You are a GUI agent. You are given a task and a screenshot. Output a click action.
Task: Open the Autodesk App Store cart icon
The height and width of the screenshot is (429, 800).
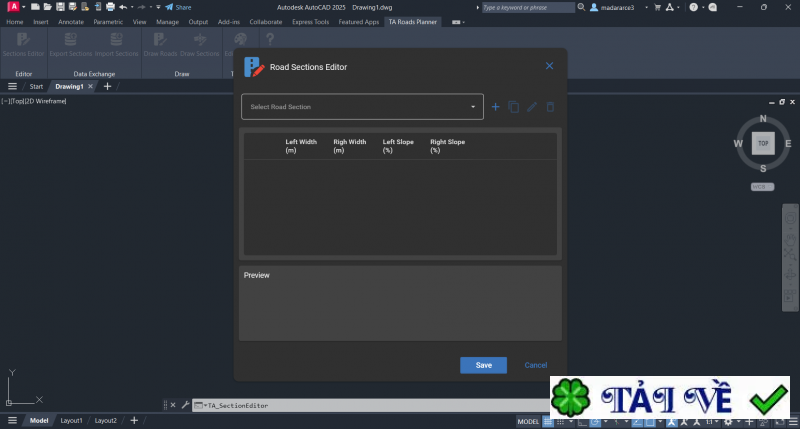[657, 7]
